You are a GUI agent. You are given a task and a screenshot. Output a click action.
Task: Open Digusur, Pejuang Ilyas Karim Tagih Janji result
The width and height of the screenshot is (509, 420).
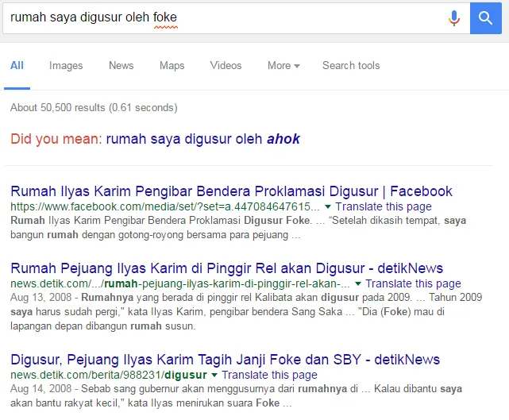[225, 360]
